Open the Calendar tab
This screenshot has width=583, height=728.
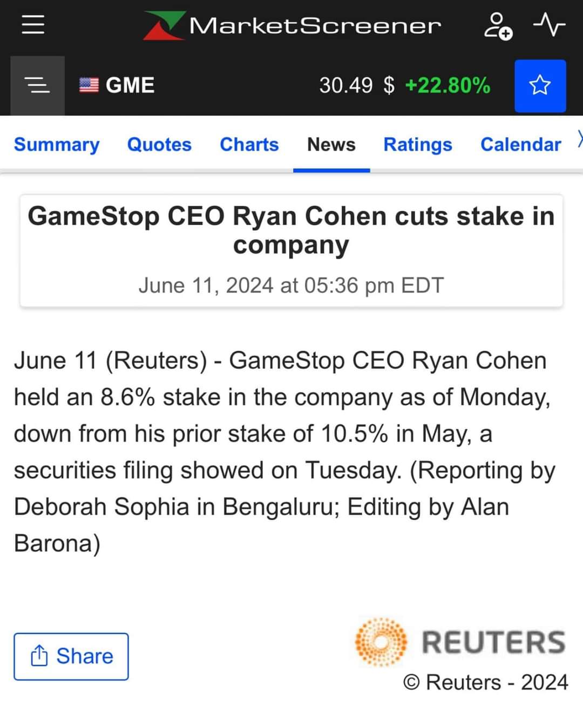coord(521,145)
